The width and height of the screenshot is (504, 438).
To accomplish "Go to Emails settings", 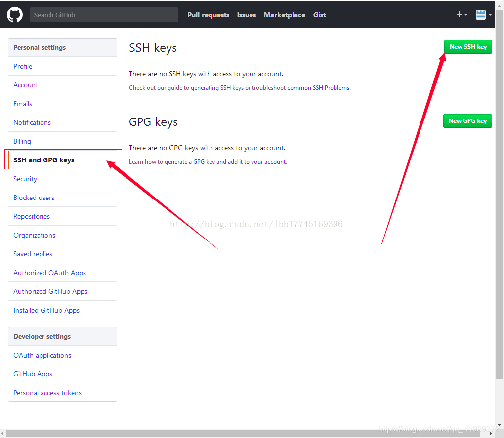I will tap(62, 104).
